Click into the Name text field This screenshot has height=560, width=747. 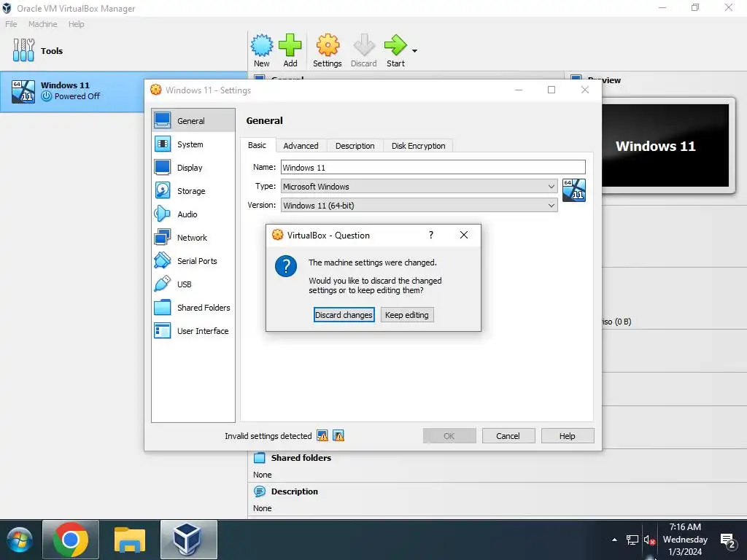click(x=433, y=167)
